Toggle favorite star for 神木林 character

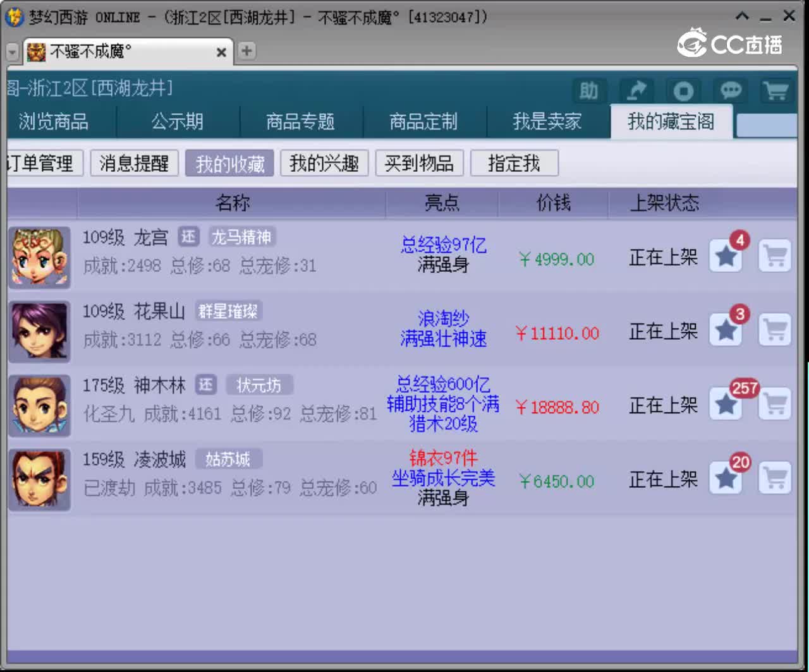click(x=726, y=404)
